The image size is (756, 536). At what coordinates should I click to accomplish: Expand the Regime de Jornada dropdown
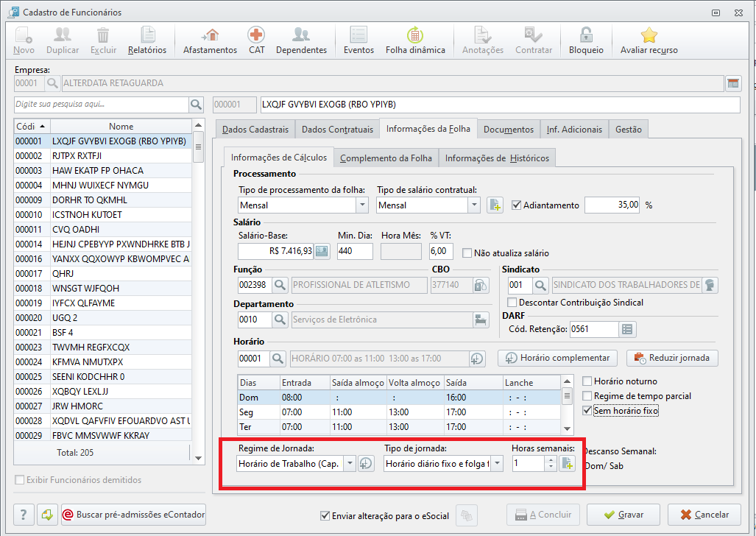click(350, 464)
